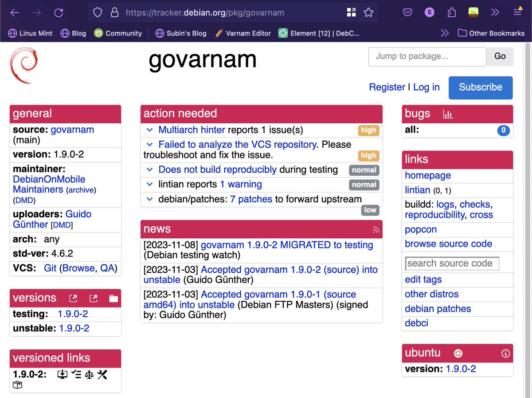Image resolution: width=532 pixels, height=398 pixels.
Task: Open the copyright scales icon
Action: (x=89, y=374)
